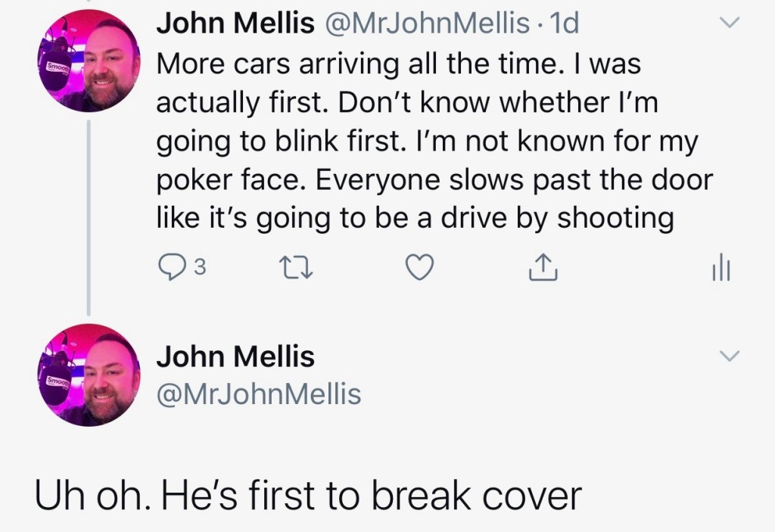Image resolution: width=775 pixels, height=532 pixels.
Task: Open tweet analytics bar chart icon
Action: [x=721, y=267]
